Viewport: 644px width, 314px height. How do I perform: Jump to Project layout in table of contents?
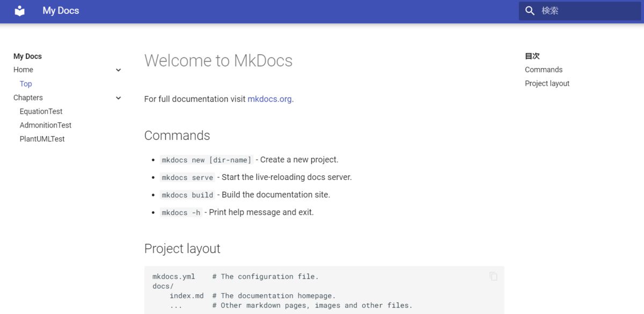(x=547, y=84)
